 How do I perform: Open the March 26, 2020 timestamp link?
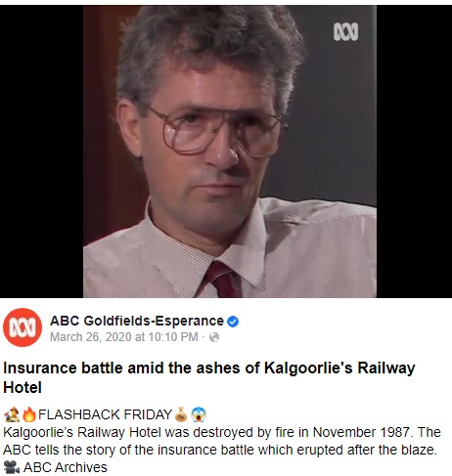click(x=124, y=337)
